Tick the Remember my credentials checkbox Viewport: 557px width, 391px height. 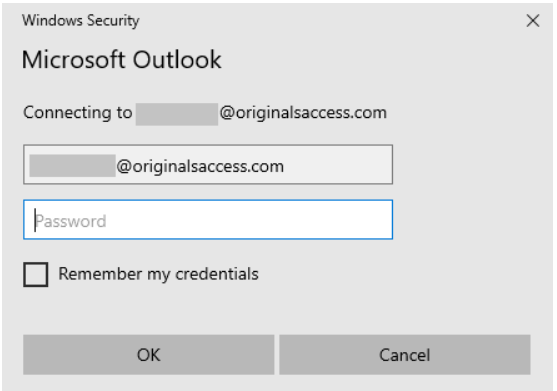[x=36, y=274]
